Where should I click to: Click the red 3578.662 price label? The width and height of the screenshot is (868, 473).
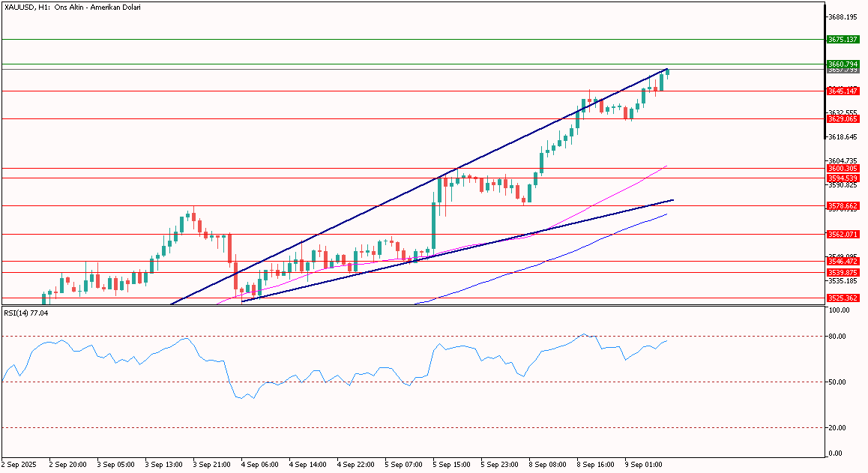tap(843, 205)
